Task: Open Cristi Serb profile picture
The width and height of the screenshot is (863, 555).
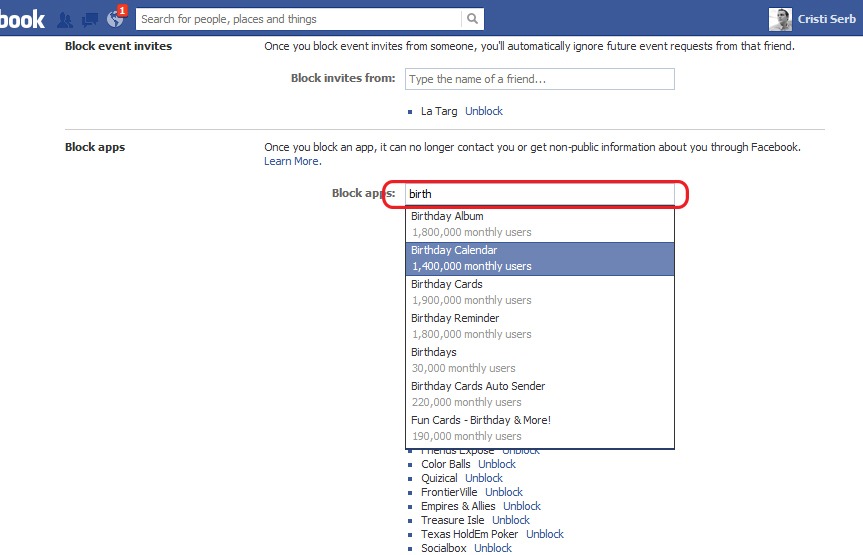Action: (x=780, y=19)
